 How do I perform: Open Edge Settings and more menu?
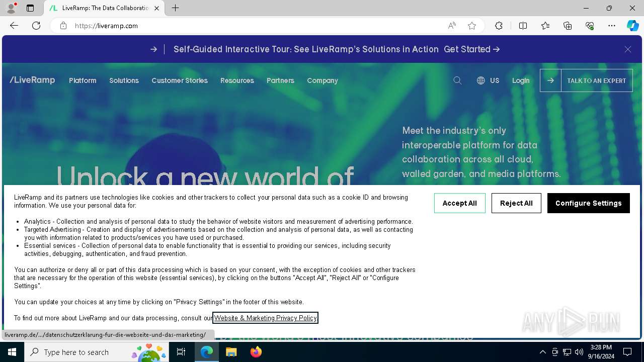click(612, 26)
